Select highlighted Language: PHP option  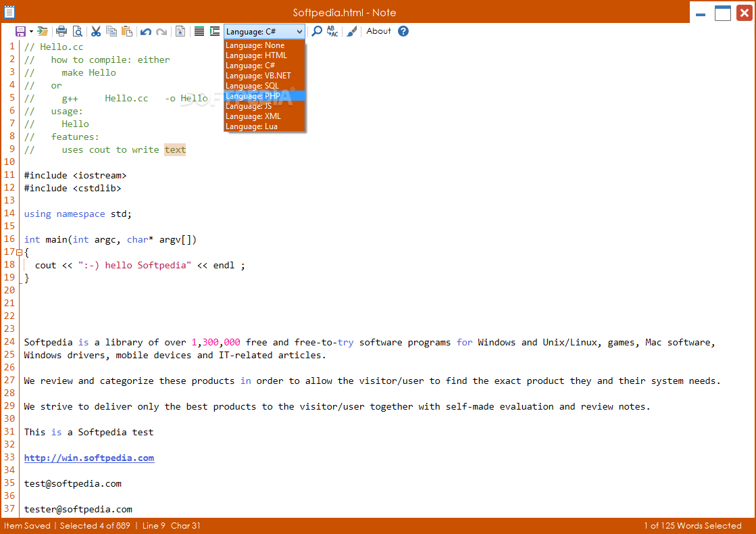coord(264,96)
